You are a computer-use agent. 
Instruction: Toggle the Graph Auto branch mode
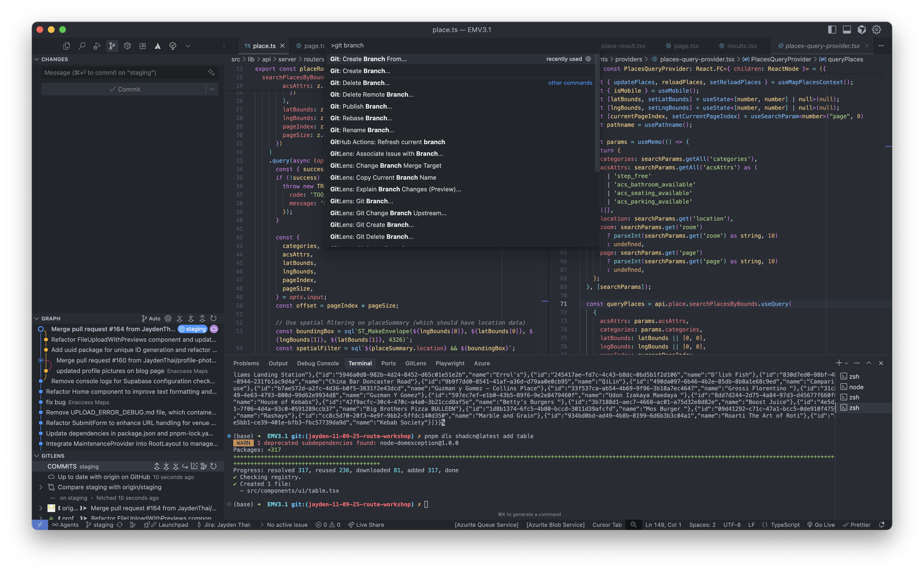point(151,318)
